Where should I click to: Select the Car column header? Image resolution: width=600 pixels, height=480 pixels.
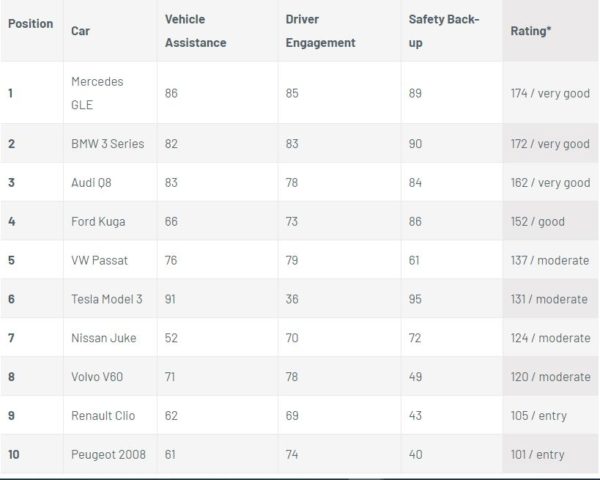80,31
